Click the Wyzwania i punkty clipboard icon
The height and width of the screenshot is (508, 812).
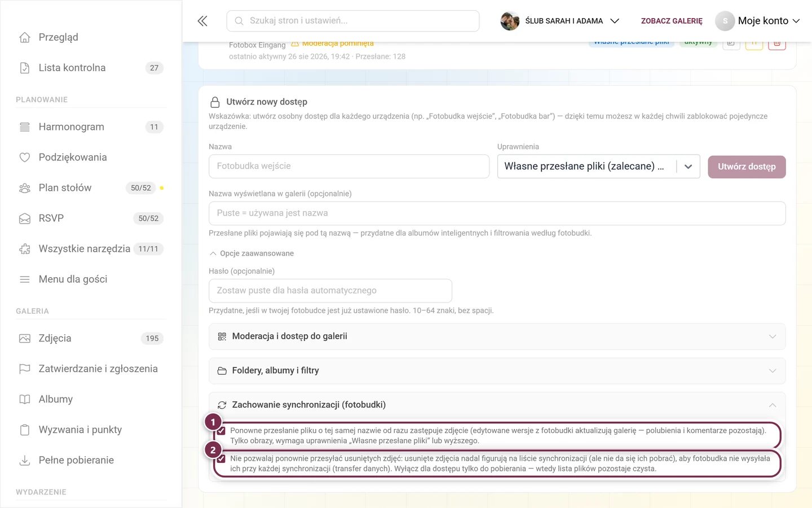point(25,430)
